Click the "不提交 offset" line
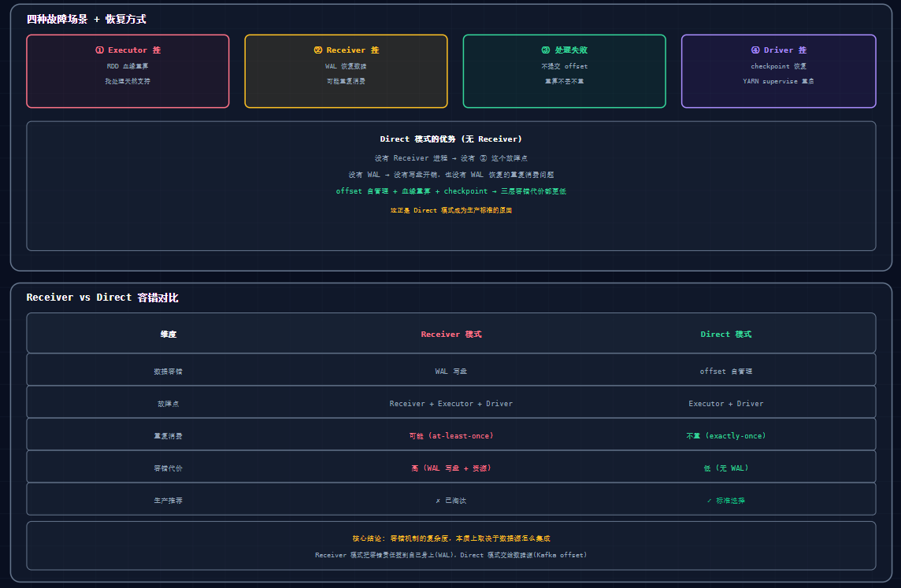The height and width of the screenshot is (588, 901). [564, 66]
